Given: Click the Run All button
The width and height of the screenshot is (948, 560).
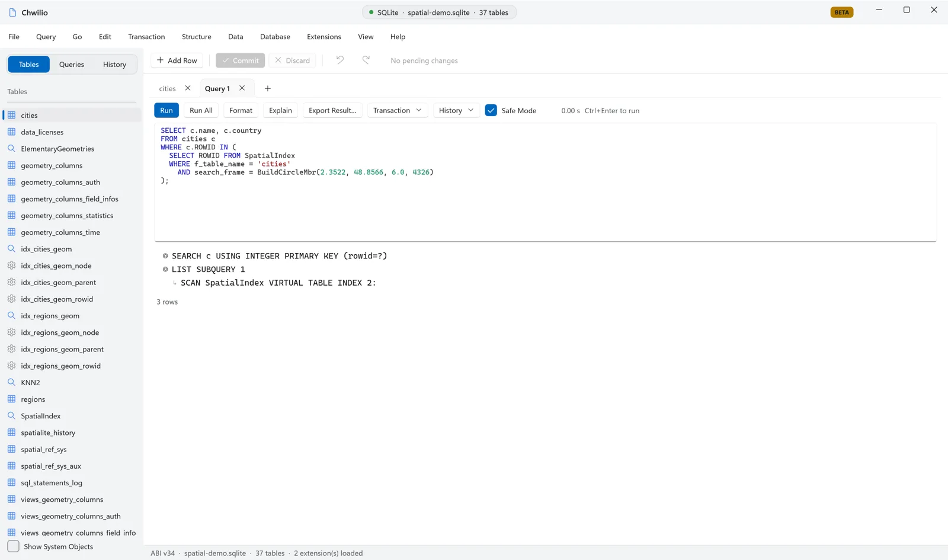Looking at the screenshot, I should [x=201, y=110].
